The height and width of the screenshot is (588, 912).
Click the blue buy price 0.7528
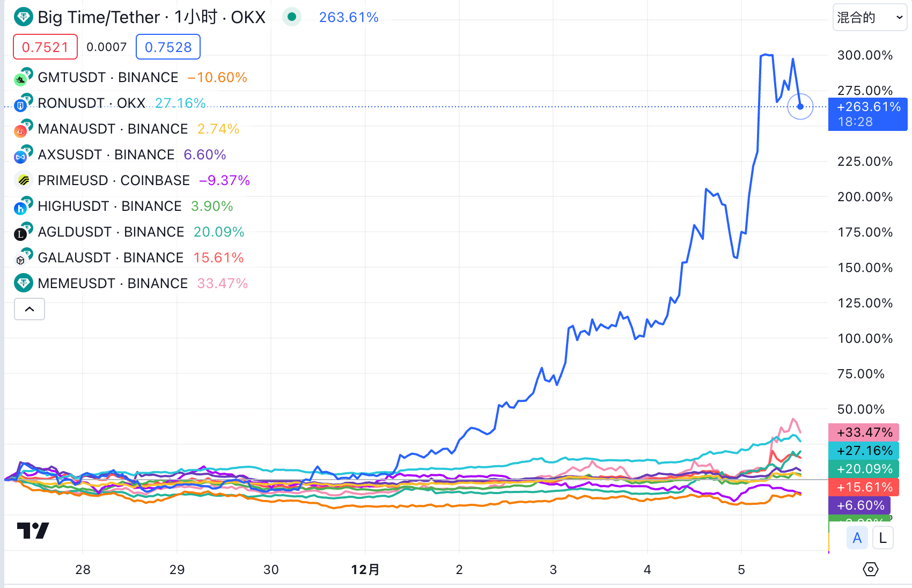pos(168,47)
